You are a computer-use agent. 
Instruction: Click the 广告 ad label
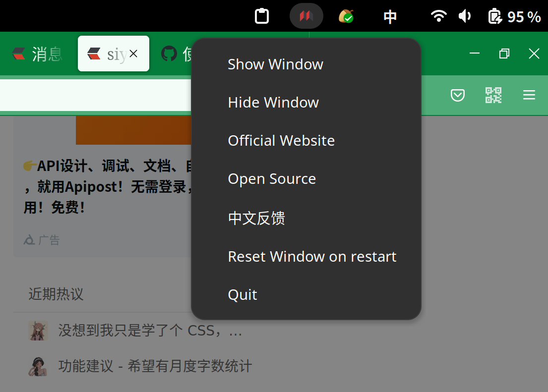(48, 240)
